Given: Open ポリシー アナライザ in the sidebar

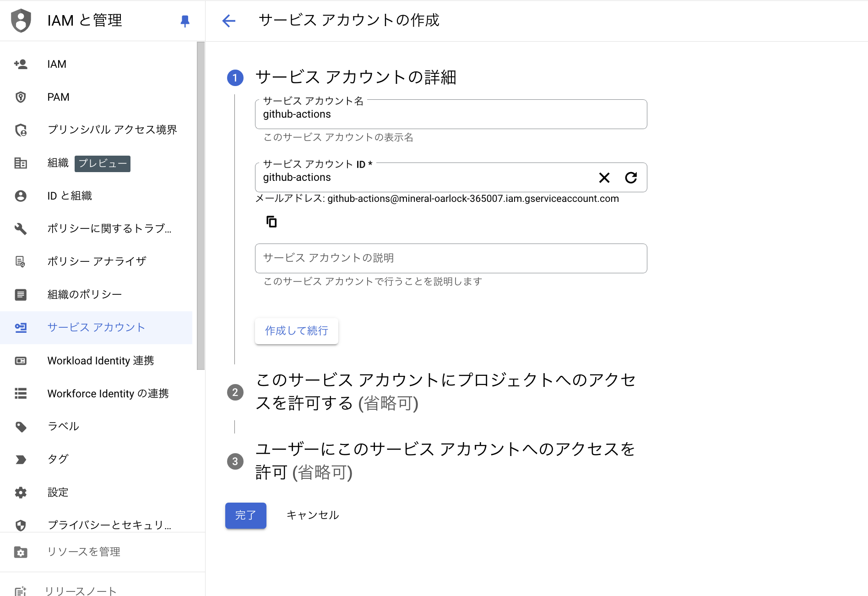Looking at the screenshot, I should pos(96,261).
